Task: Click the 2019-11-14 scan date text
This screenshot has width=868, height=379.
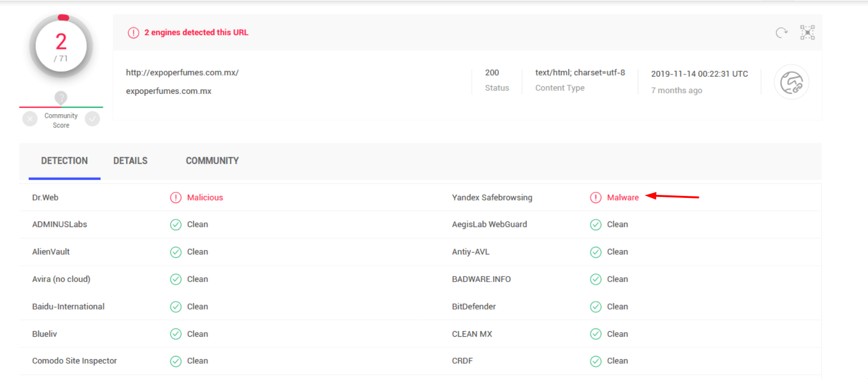Action: click(x=699, y=73)
